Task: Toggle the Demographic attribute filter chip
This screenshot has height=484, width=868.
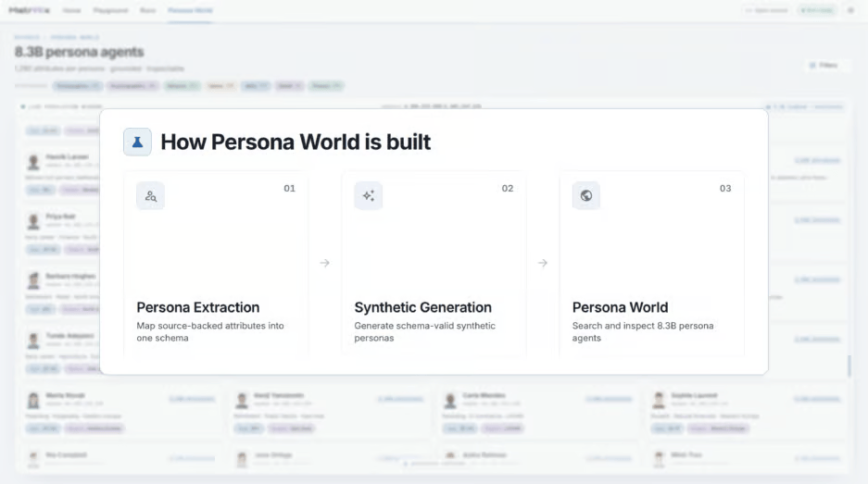Action: (x=78, y=86)
